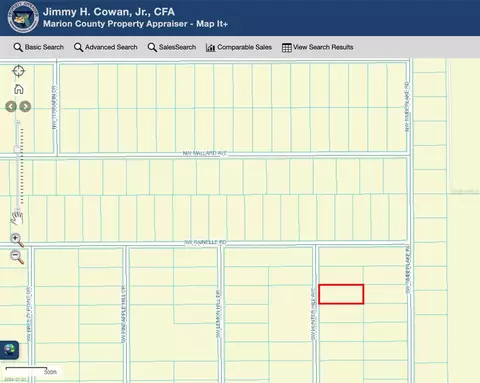This screenshot has height=383, width=480.
Task: Click the home extent icon
Action: (x=19, y=89)
